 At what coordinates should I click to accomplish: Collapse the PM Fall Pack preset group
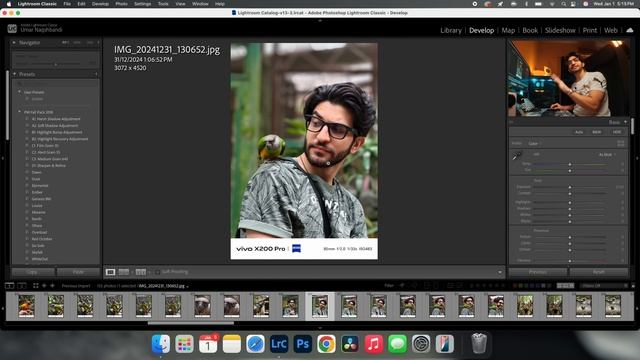coord(19,112)
